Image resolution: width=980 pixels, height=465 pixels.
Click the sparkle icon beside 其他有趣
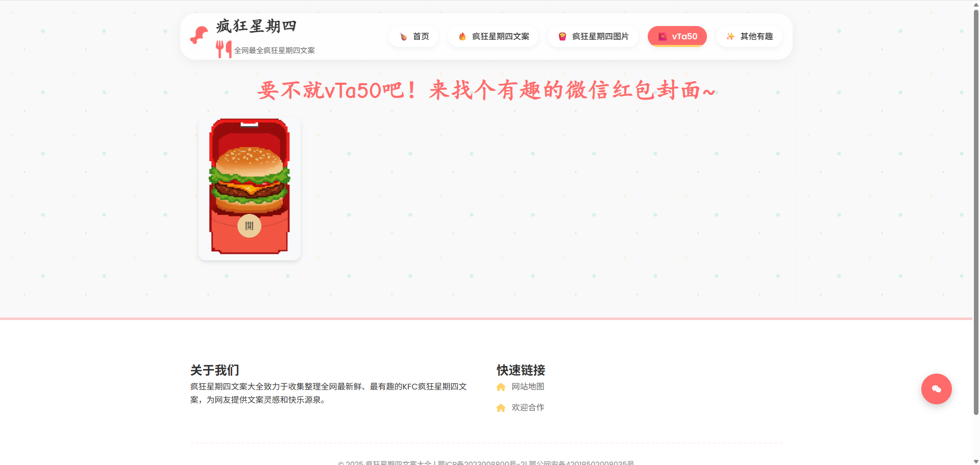click(x=731, y=37)
